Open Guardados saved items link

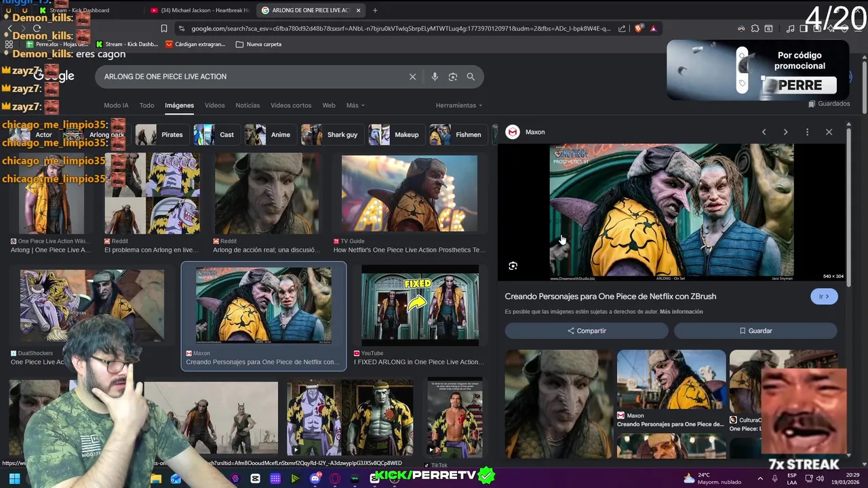(x=829, y=104)
